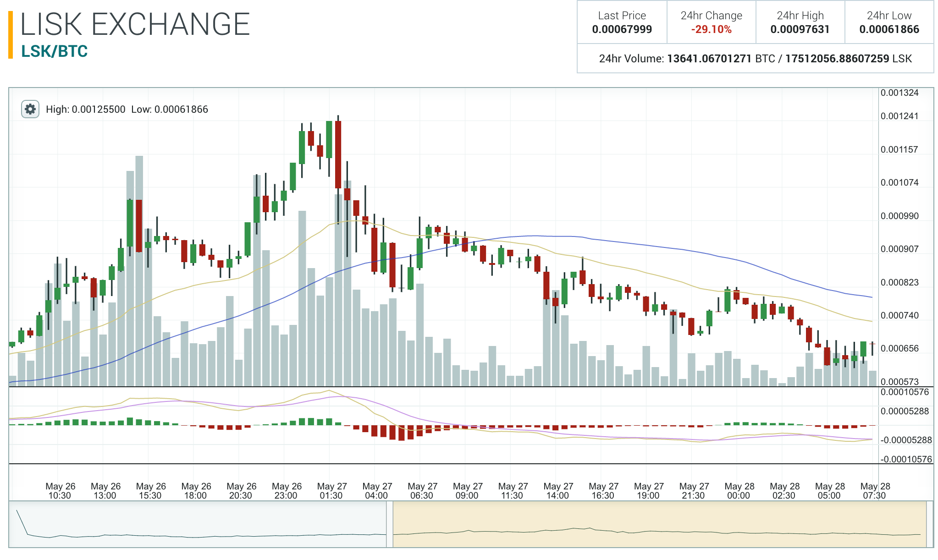The height and width of the screenshot is (560, 938).
Task: Click May 27 14:00 time axis label
Action: (x=558, y=491)
